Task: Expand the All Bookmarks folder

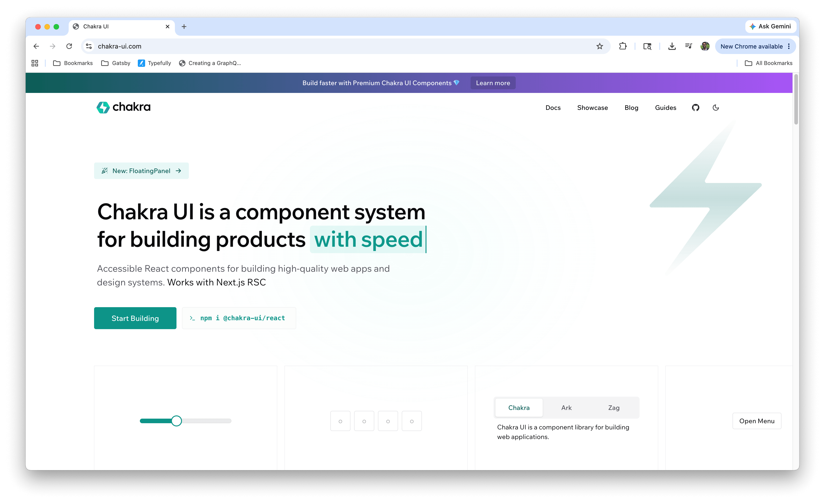Action: coord(769,63)
